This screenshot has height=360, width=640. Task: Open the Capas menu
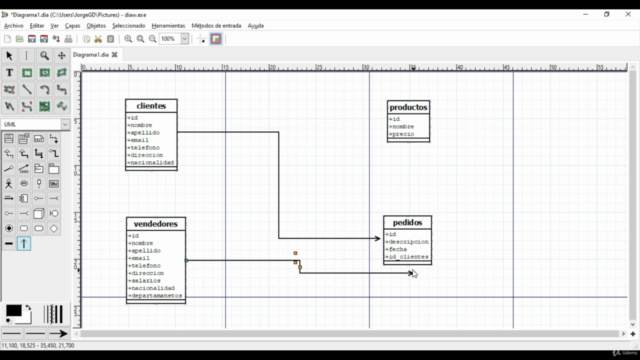coord(72,26)
